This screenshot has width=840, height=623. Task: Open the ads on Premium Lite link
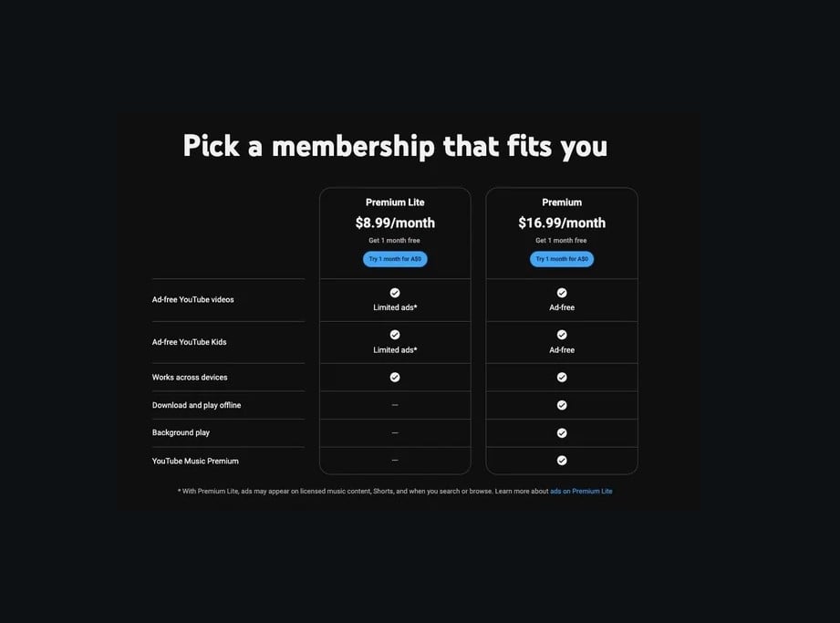tap(581, 492)
